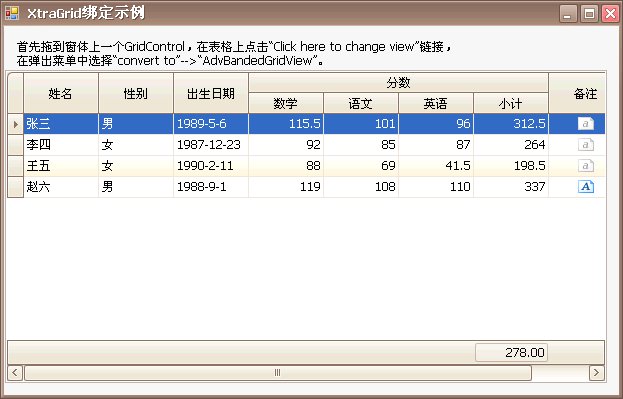The height and width of the screenshot is (399, 623).
Task: Click the subtotal cell 198.5
Action: coord(511,166)
